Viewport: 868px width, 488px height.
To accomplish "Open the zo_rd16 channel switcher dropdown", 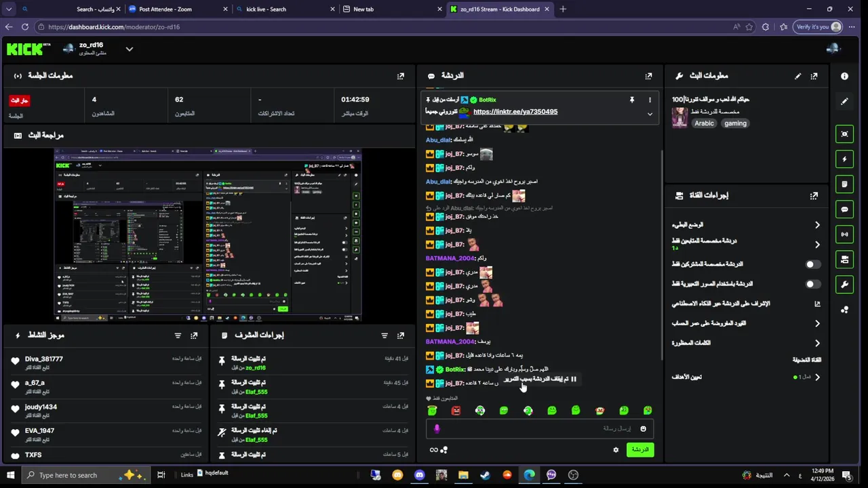I will pyautogui.click(x=129, y=49).
